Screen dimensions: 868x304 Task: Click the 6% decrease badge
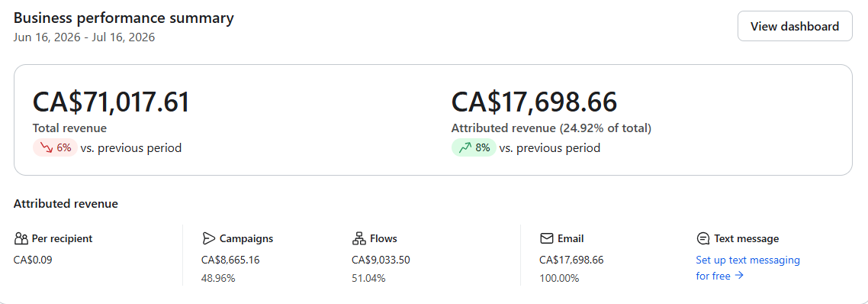point(56,148)
